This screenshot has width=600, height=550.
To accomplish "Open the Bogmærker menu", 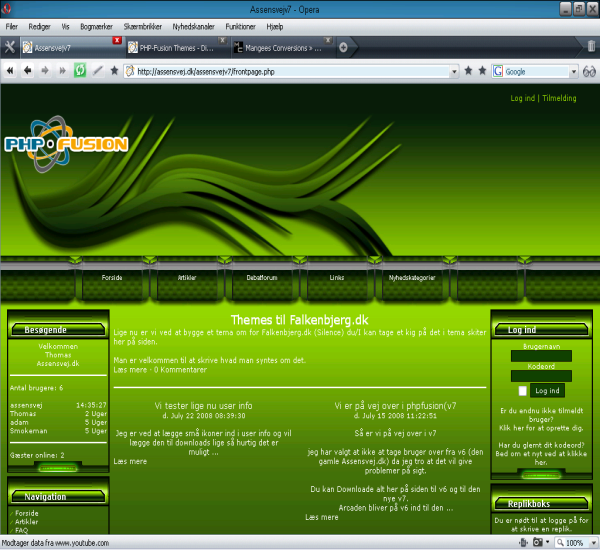I will (x=96, y=26).
